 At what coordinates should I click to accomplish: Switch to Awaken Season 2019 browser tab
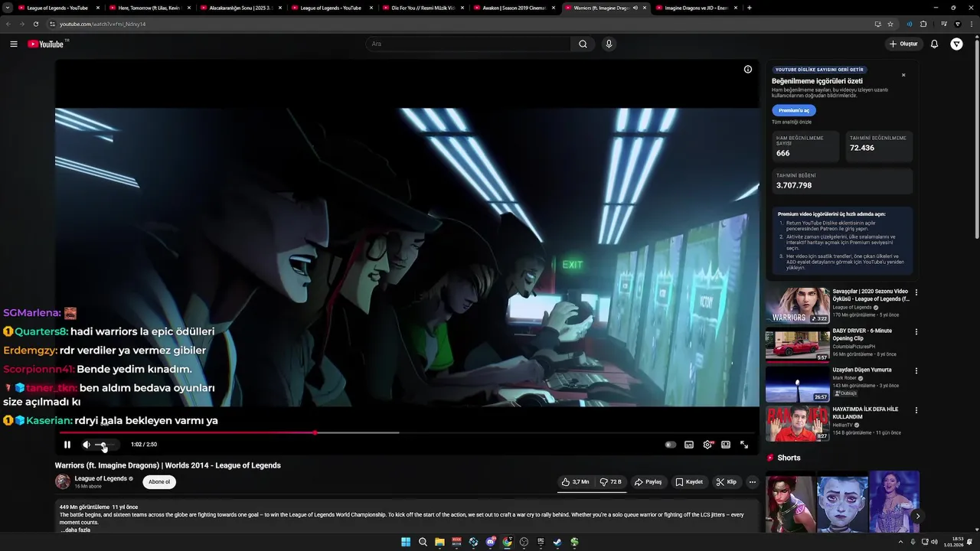514,8
